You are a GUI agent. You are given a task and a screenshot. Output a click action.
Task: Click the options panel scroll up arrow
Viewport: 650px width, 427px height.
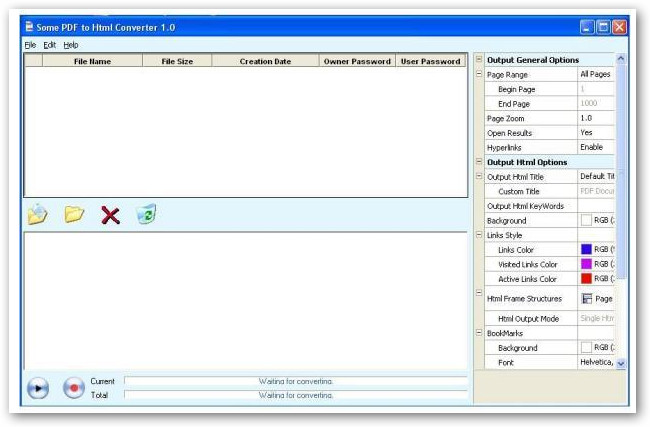pyautogui.click(x=621, y=58)
